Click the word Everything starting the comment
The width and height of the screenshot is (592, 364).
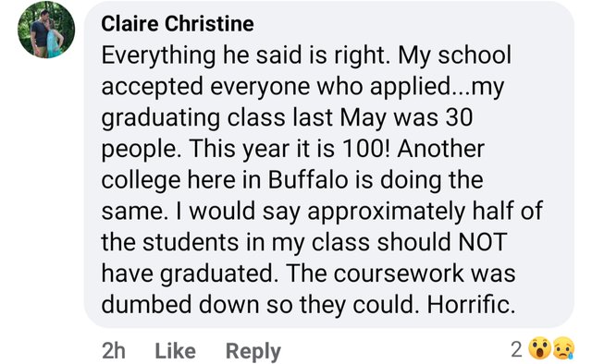tap(158, 56)
